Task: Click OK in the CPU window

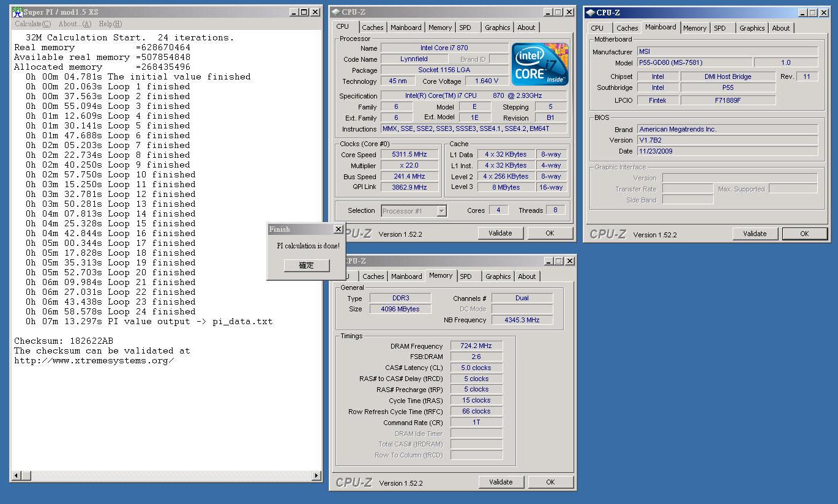Action: [550, 233]
